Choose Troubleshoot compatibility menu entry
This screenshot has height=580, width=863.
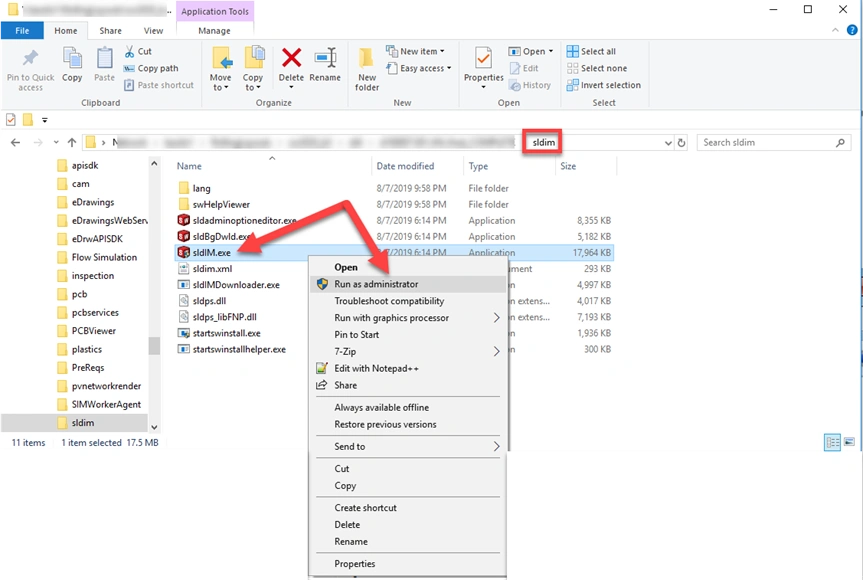tap(408, 301)
